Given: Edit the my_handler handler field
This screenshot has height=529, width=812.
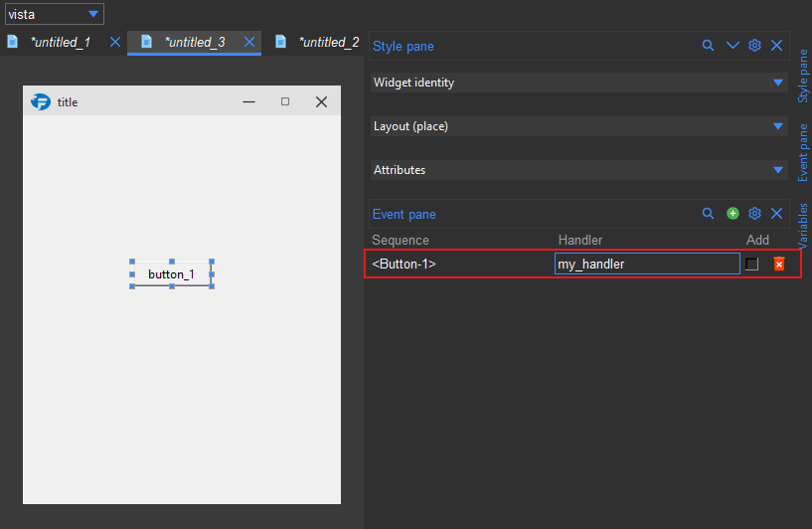Looking at the screenshot, I should (647, 264).
